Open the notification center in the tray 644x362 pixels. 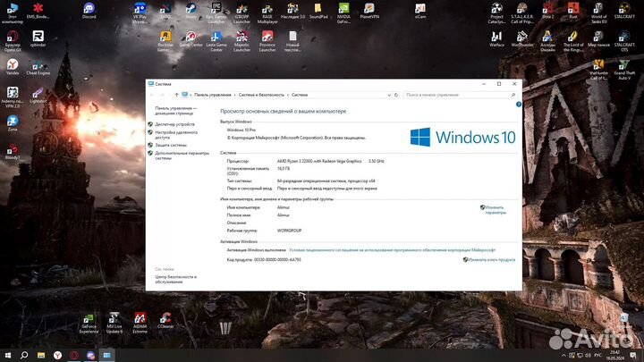point(633,356)
